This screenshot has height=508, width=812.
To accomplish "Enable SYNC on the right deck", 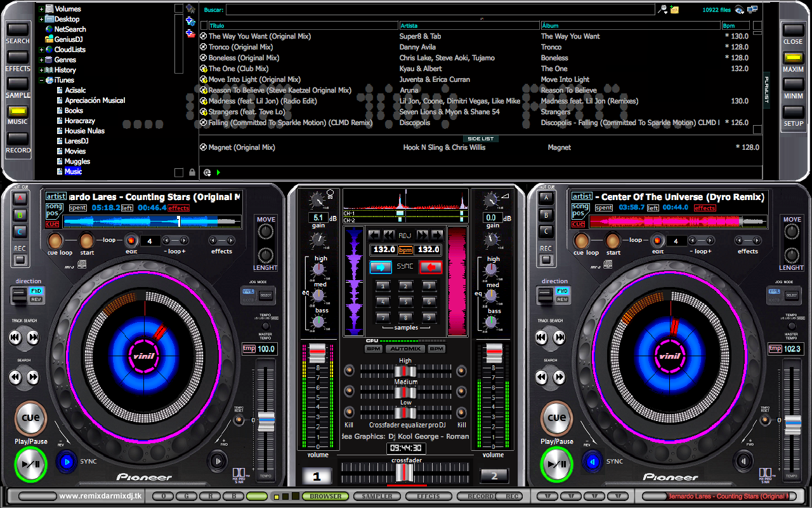I will [592, 462].
